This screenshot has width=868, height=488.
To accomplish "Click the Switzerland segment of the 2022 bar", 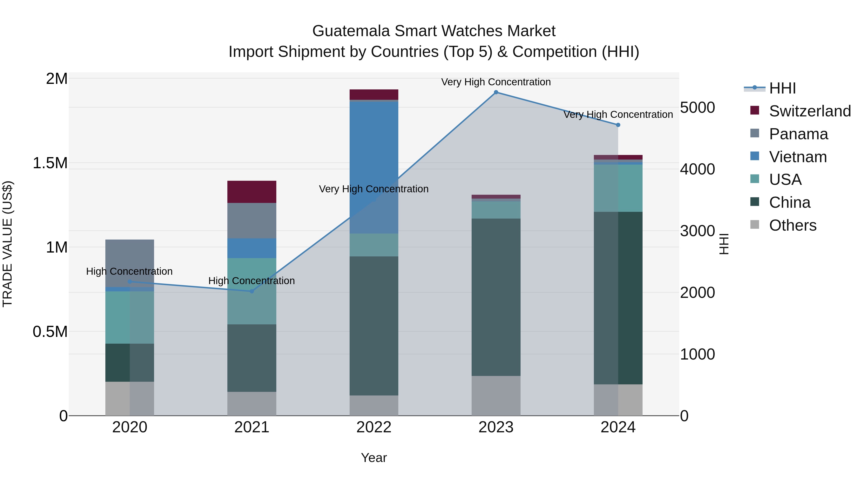I will (x=374, y=94).
